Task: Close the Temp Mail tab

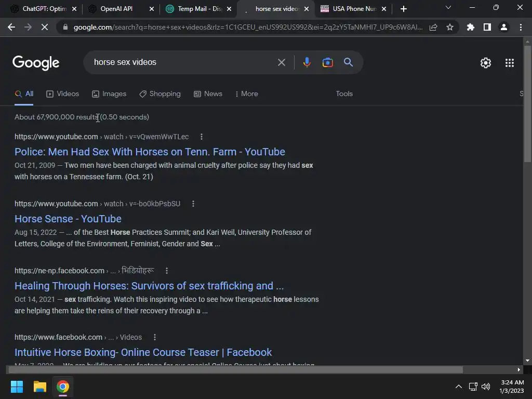Action: [x=229, y=9]
